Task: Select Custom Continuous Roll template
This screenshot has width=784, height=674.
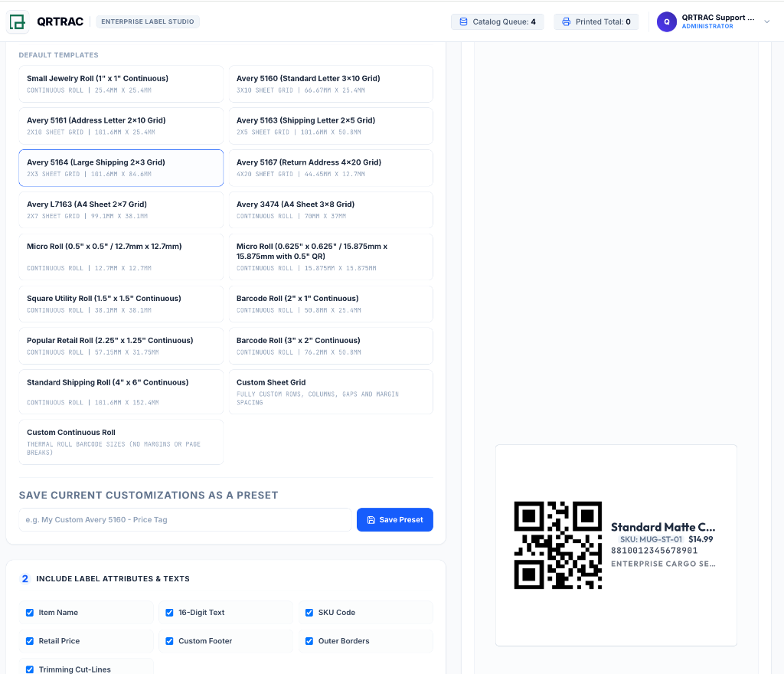Action: [x=121, y=442]
